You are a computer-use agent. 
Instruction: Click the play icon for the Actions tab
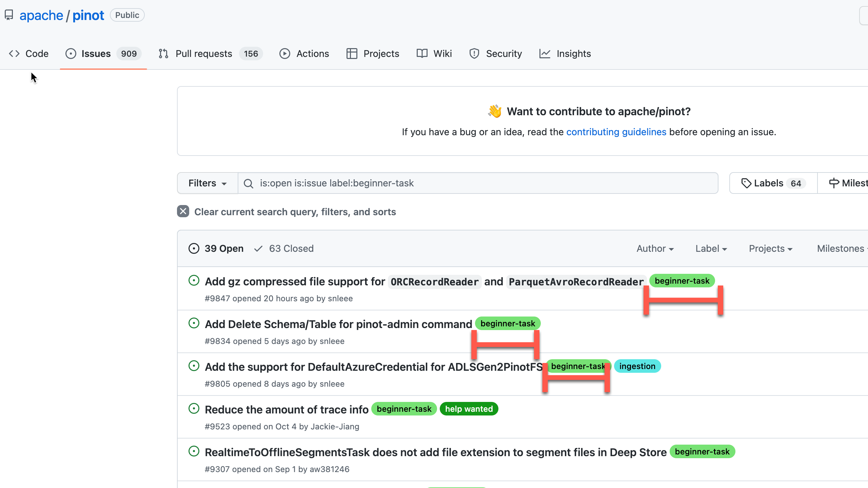[285, 54]
